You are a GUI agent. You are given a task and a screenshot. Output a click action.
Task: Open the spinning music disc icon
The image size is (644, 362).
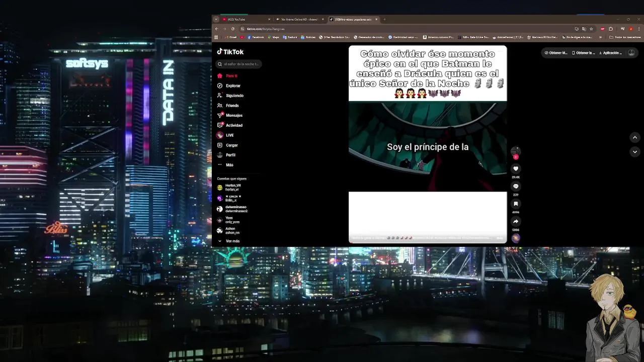[516, 238]
